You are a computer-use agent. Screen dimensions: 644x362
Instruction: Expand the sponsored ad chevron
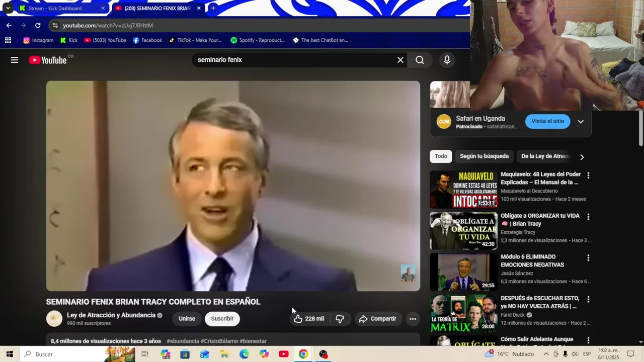pos(581,122)
